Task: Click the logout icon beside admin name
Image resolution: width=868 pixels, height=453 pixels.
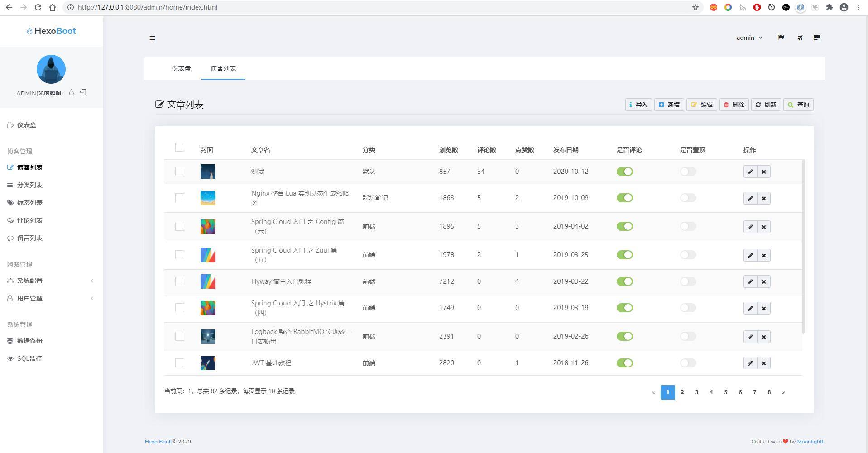Action: [x=83, y=92]
